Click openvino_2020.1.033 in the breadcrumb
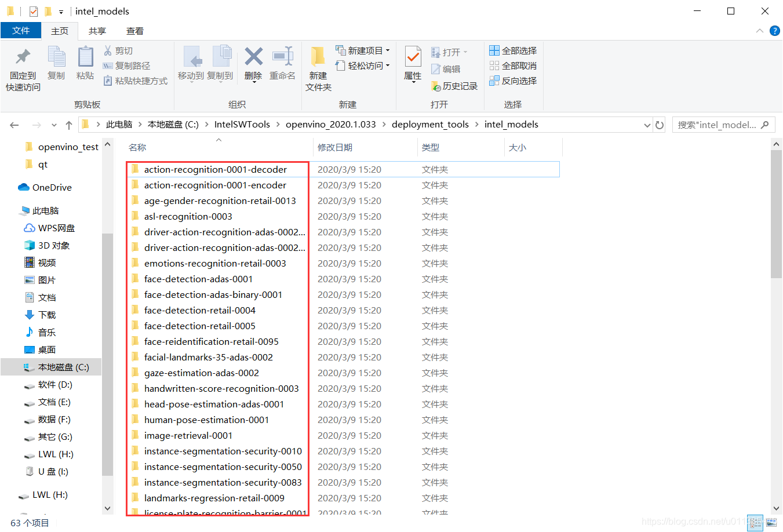Image resolution: width=783 pixels, height=532 pixels. point(331,125)
